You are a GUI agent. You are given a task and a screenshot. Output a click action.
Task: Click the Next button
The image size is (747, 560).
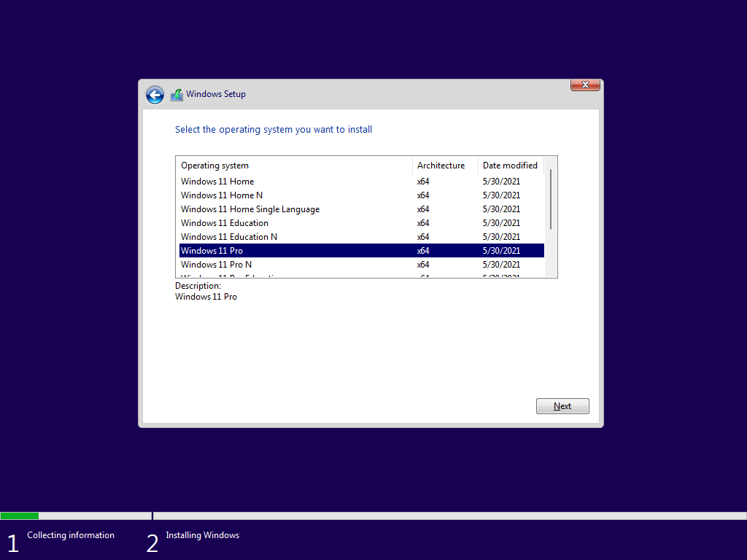tap(562, 406)
